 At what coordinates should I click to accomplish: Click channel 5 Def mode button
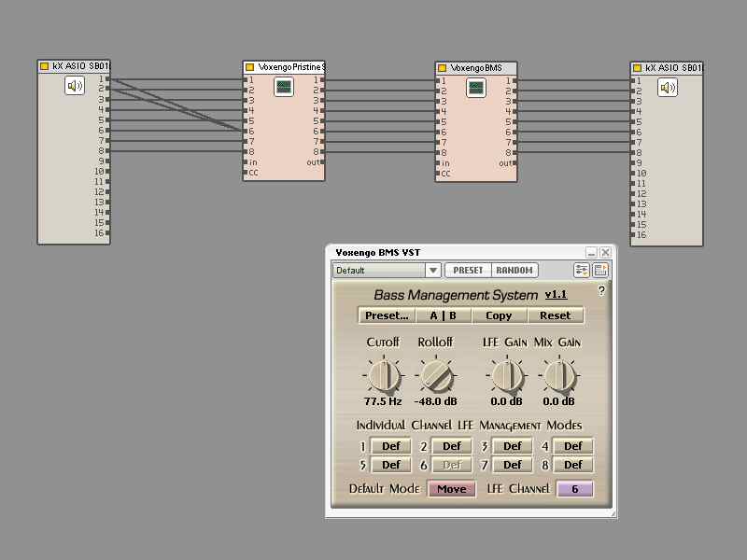pos(390,465)
